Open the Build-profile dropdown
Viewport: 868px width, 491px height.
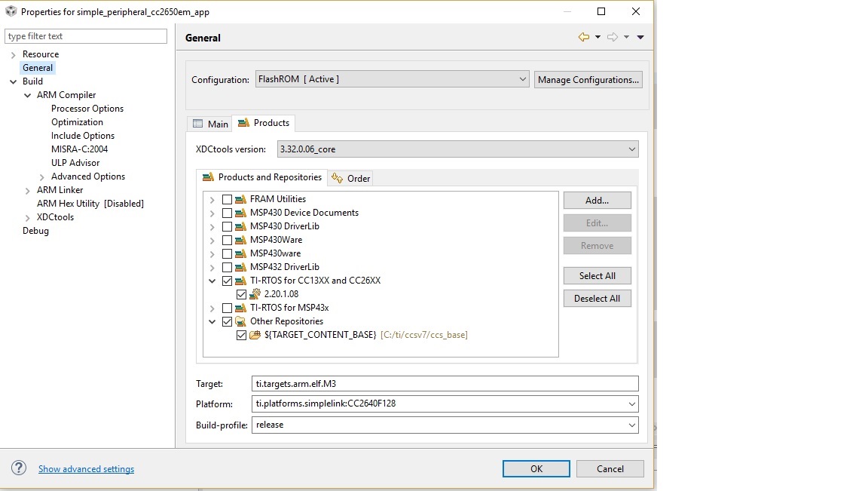445,425
